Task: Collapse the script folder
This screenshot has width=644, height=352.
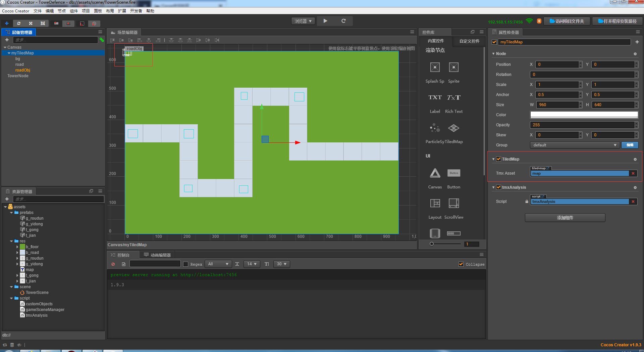Action: pos(11,298)
